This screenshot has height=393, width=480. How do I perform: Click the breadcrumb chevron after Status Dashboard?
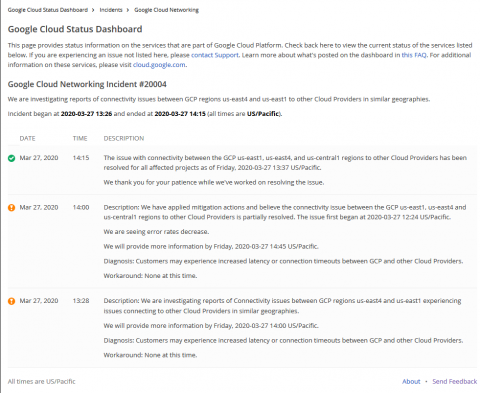[94, 10]
